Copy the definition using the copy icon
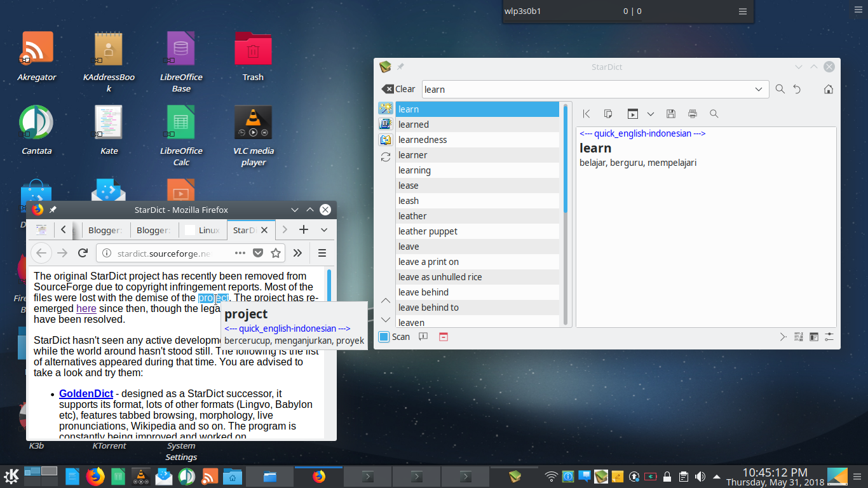Screen dimensions: 868x488 point(608,113)
